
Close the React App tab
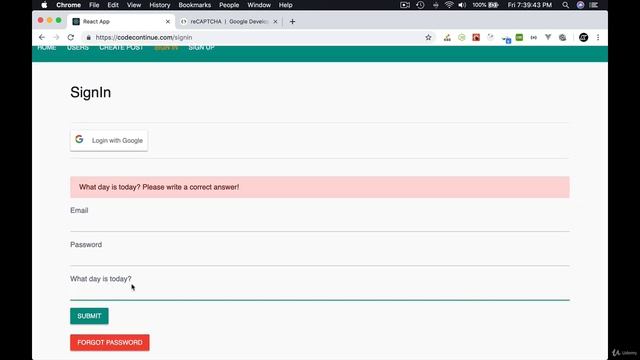click(x=168, y=22)
